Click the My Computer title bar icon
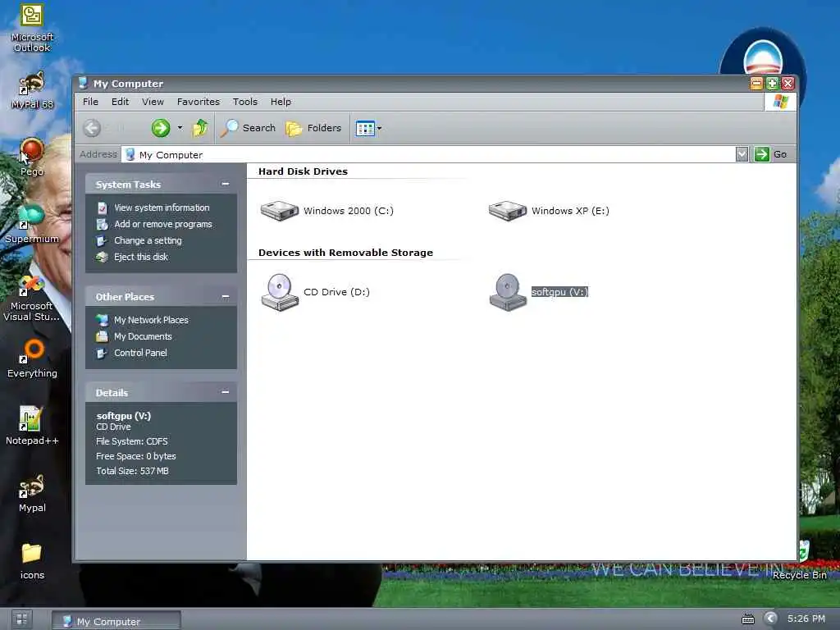 pyautogui.click(x=83, y=83)
